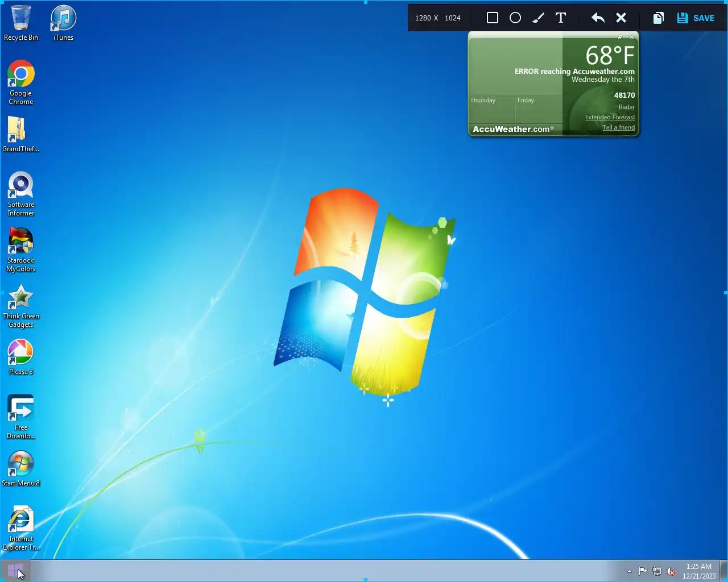Select the Picasa 3 shortcut
Viewport: 728px width, 582px height.
(21, 357)
